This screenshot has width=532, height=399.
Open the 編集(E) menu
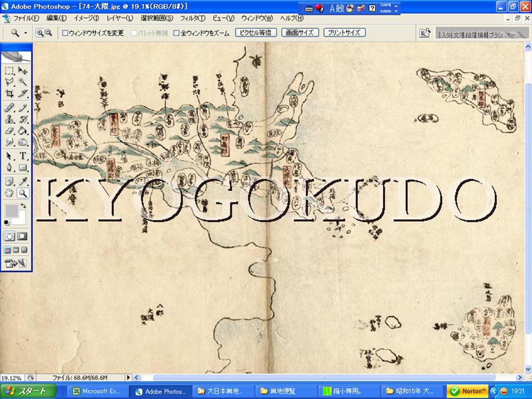[x=56, y=18]
